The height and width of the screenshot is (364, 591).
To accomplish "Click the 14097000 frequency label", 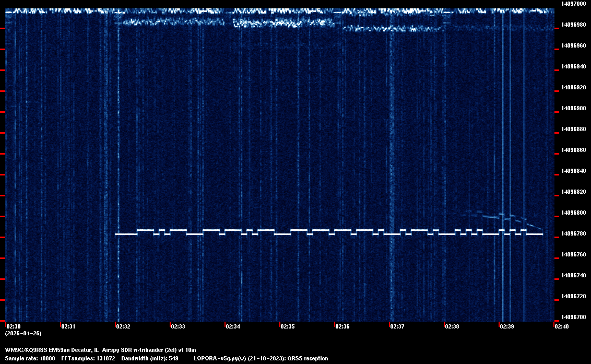I will (573, 4).
